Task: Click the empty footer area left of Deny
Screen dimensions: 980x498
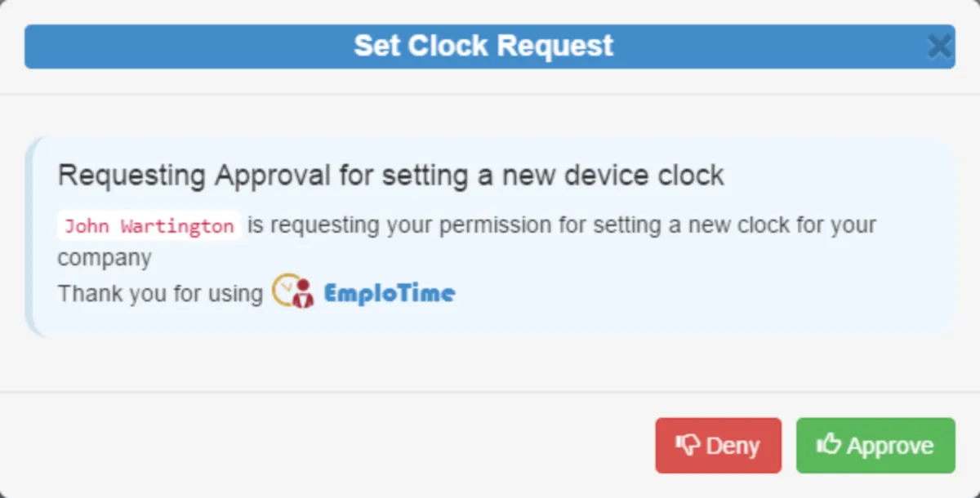Action: (327, 446)
